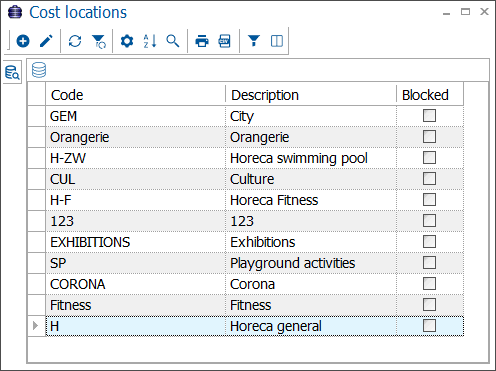
Task: Click the CSV export icon
Action: (x=224, y=41)
